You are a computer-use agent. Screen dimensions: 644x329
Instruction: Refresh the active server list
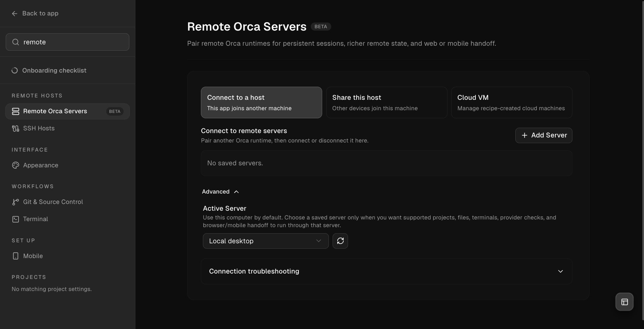[340, 241]
